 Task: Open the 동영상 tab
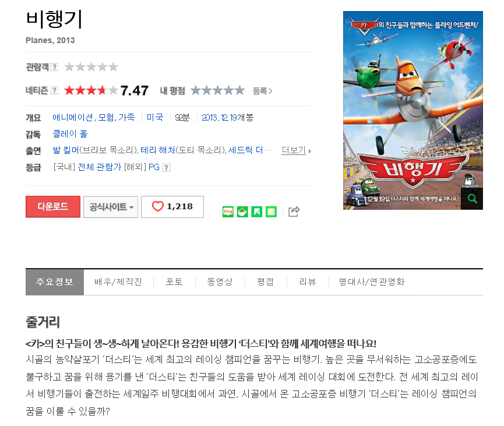[x=220, y=282]
